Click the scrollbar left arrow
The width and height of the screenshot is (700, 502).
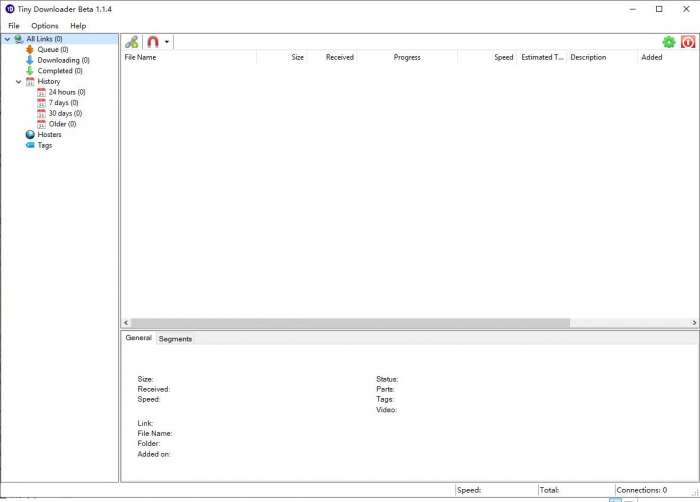point(126,322)
